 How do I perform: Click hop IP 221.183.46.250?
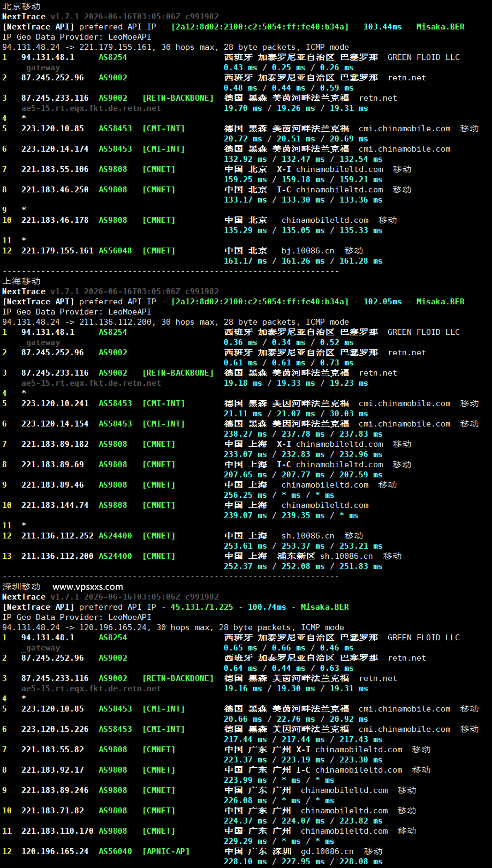pyautogui.click(x=55, y=190)
